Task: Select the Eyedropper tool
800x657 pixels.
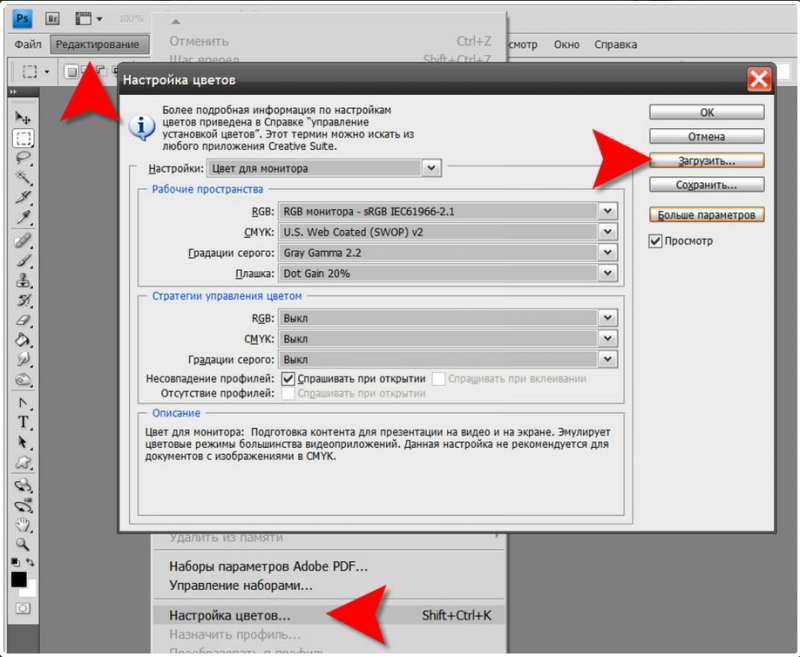Action: pyautogui.click(x=22, y=217)
